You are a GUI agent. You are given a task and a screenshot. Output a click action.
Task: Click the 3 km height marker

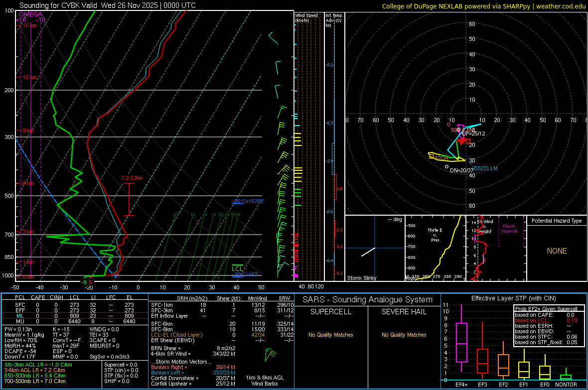pos(28,232)
